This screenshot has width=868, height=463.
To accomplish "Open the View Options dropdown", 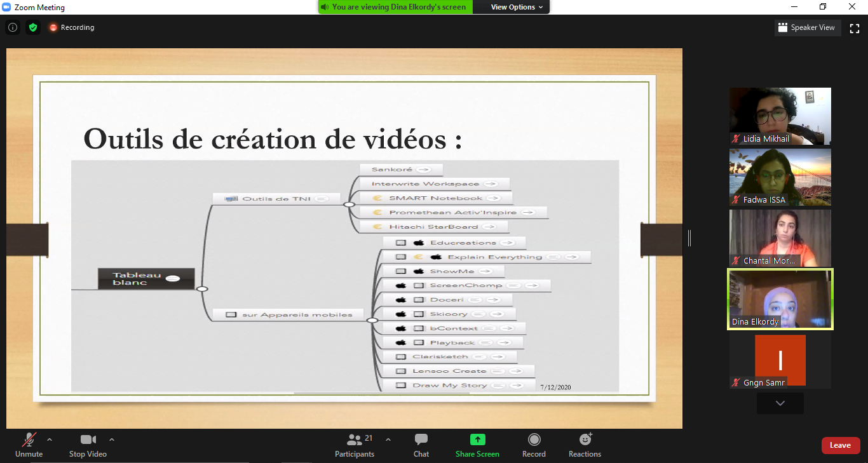I will point(517,7).
